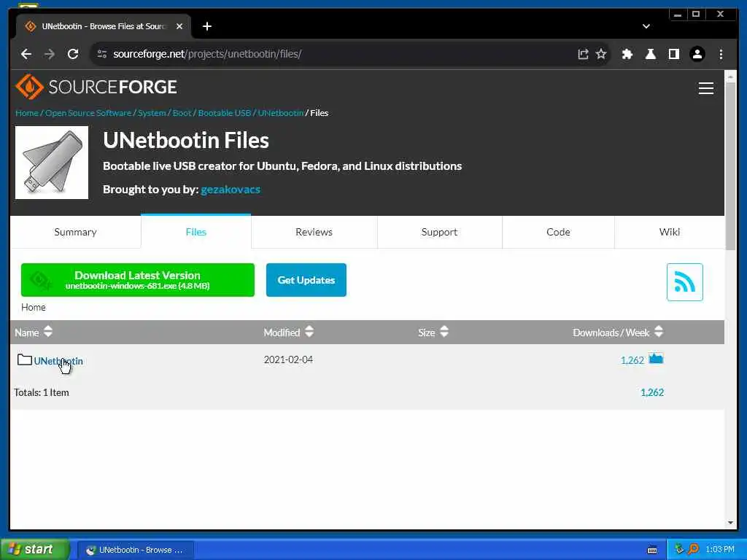Follow the Home breadcrumb link
The width and height of the screenshot is (747, 560).
pos(27,113)
